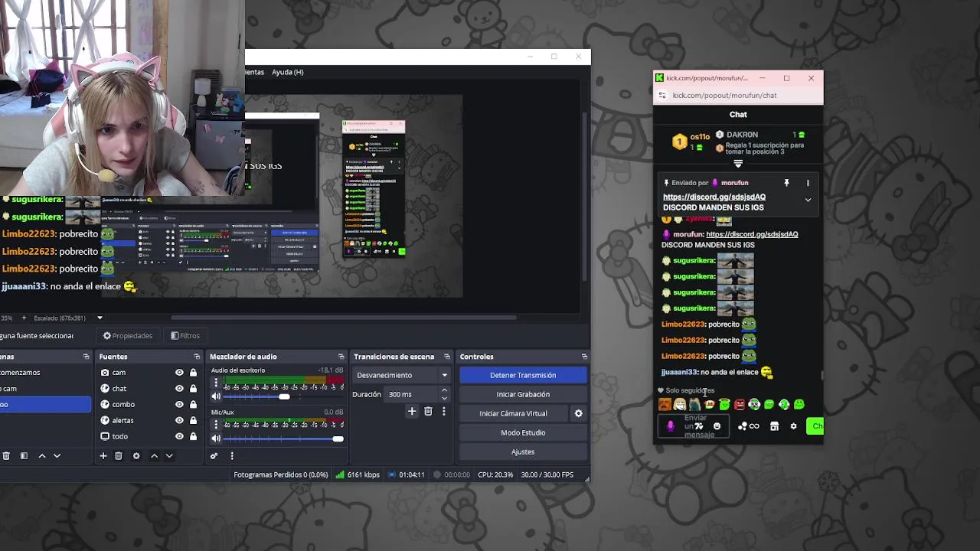Viewport: 980px width, 551px height.
Task: Move source up in the Fuentes panel
Action: [154, 456]
